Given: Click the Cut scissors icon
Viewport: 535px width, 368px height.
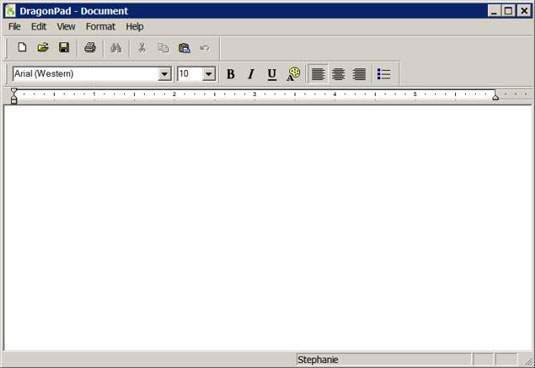Looking at the screenshot, I should pyautogui.click(x=142, y=48).
